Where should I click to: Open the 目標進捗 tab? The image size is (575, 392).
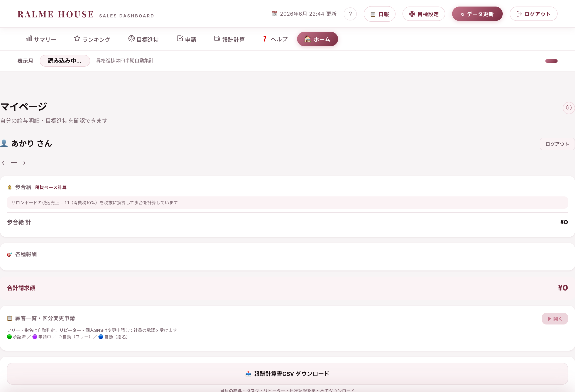click(144, 39)
